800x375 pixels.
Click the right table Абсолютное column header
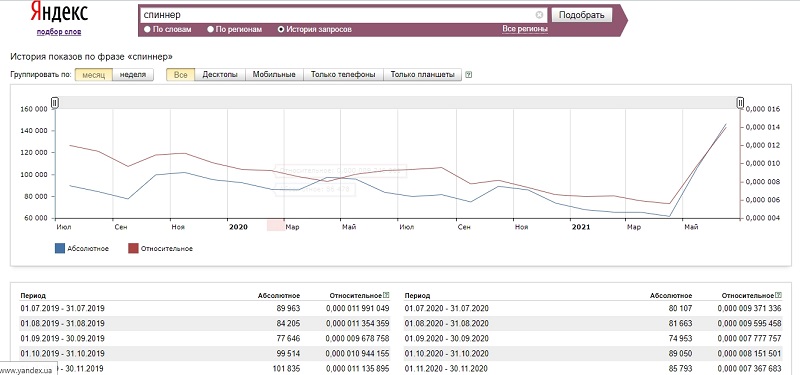click(671, 295)
